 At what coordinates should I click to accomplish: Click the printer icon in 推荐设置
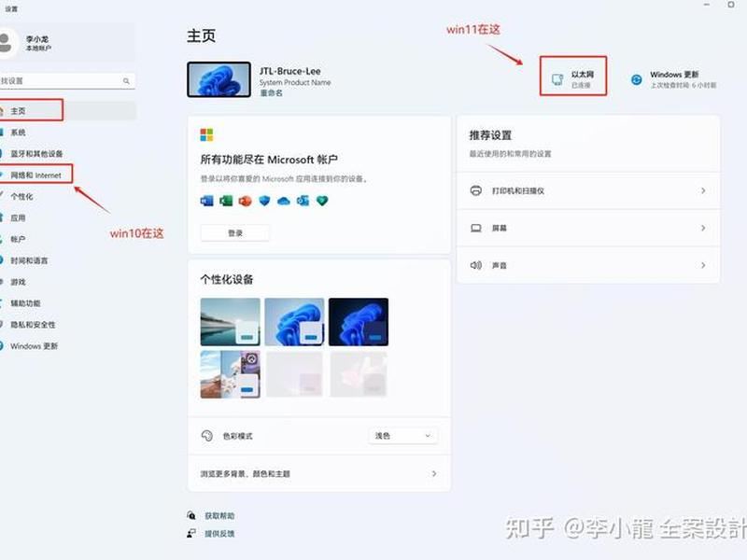coord(476,190)
